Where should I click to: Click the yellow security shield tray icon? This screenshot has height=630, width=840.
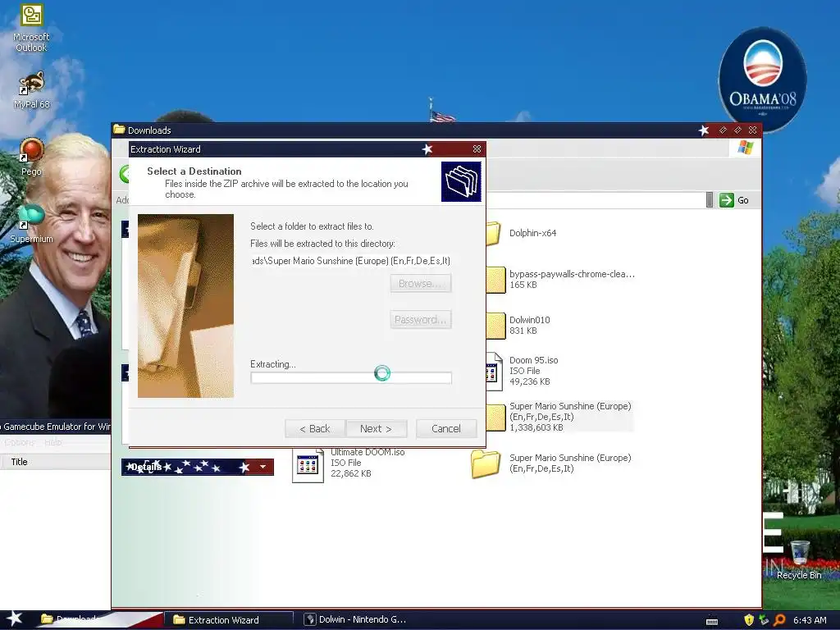(x=749, y=620)
